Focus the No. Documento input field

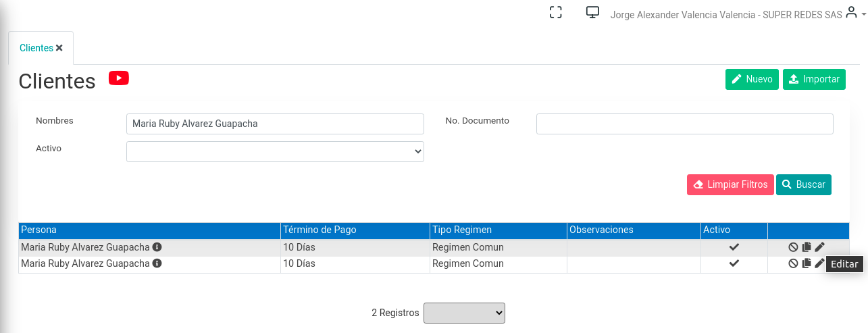tap(685, 124)
